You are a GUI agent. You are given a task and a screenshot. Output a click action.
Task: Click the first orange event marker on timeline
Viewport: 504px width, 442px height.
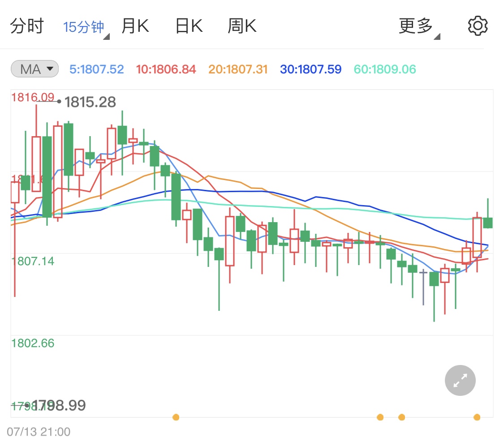(176, 417)
